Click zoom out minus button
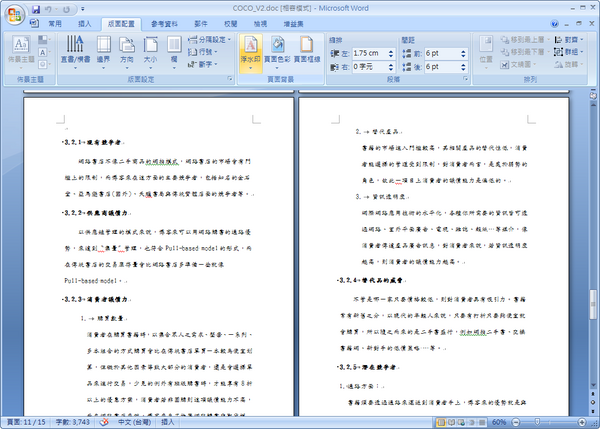Screen dimensions: 600x429 pyautogui.click(x=515, y=422)
